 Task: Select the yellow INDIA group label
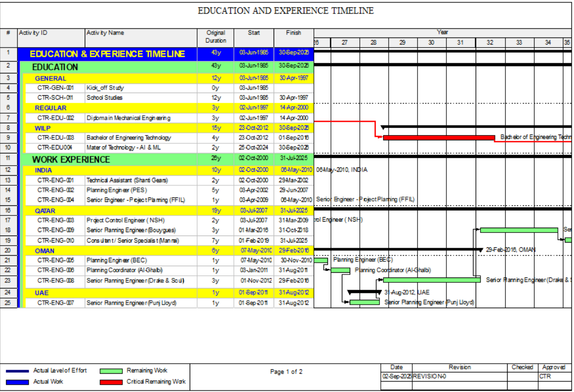[x=43, y=170]
